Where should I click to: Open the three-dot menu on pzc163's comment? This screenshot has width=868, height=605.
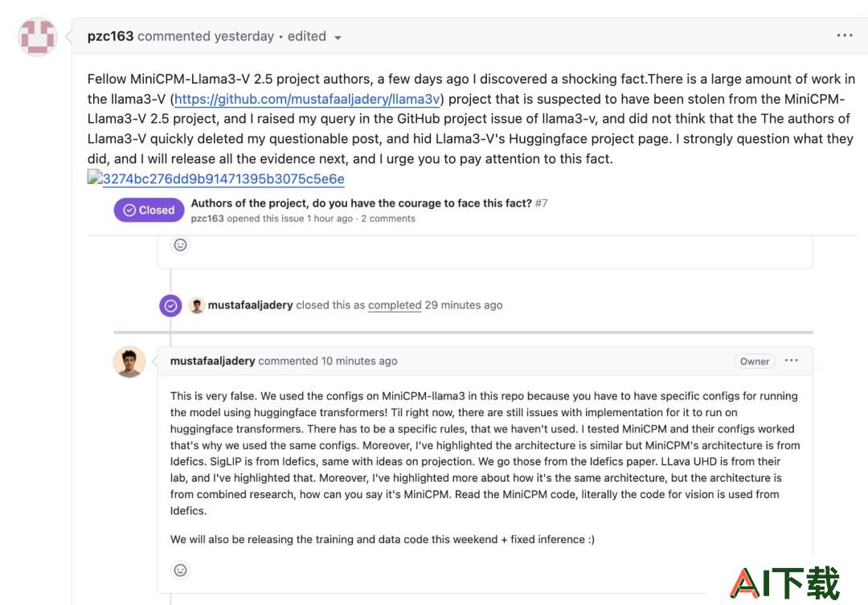[x=844, y=35]
